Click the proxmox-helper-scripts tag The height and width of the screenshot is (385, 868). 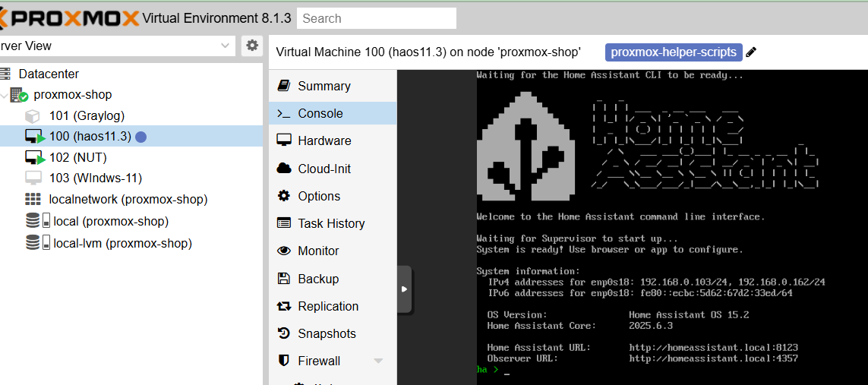click(674, 52)
